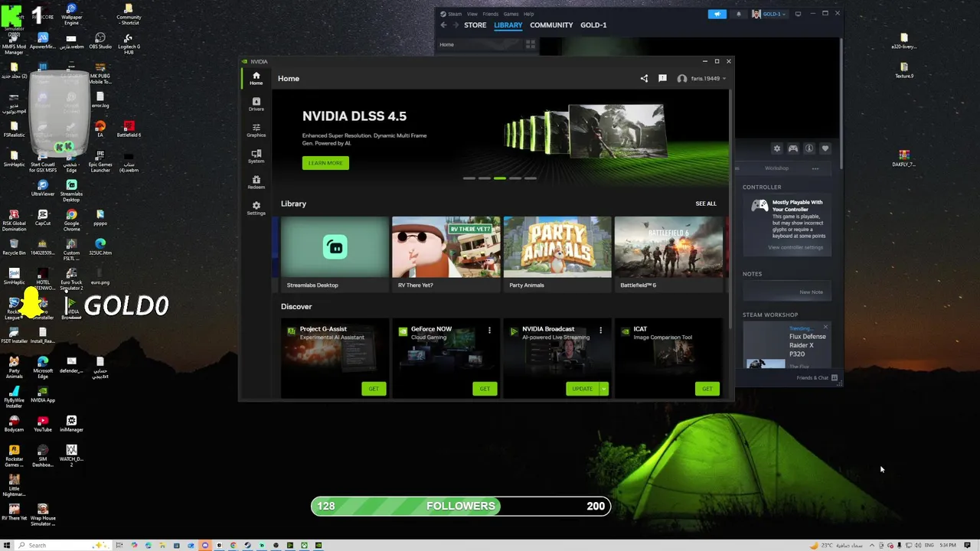Open Logitech G HUB desktop icon
The image size is (980, 551).
pyautogui.click(x=129, y=44)
